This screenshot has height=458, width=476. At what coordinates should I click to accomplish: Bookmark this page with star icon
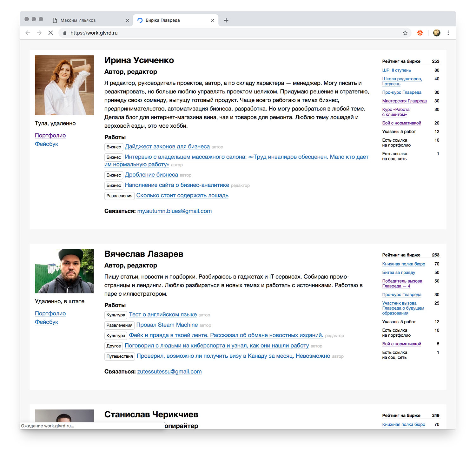pyautogui.click(x=405, y=33)
